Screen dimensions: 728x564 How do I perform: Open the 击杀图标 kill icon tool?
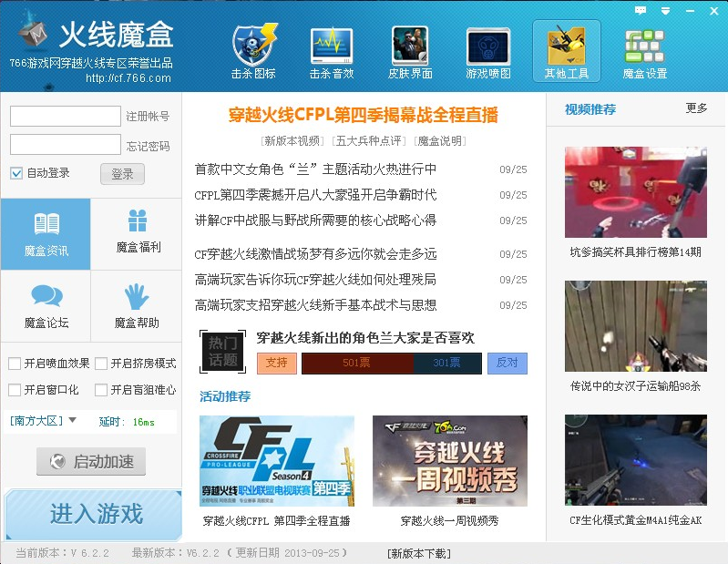click(253, 52)
